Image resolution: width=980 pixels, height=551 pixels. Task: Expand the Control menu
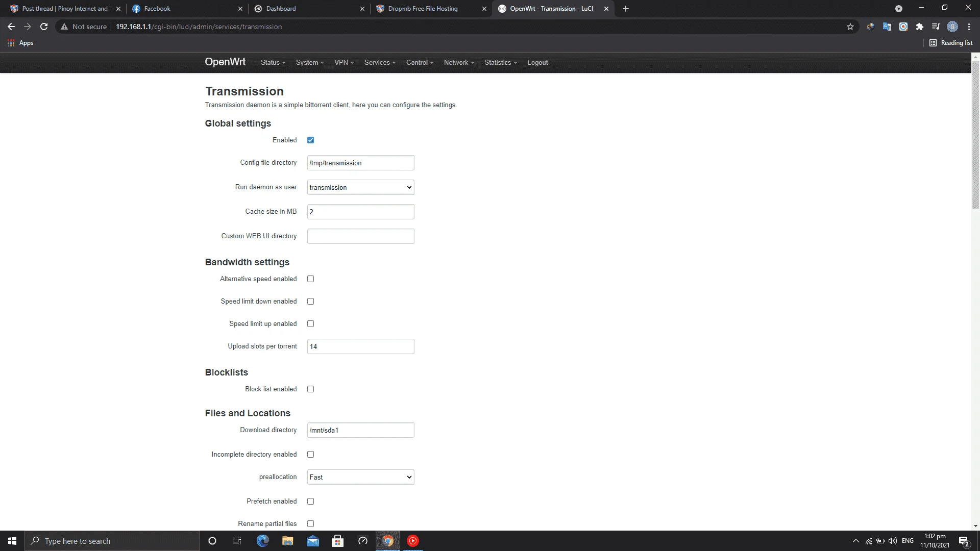click(x=420, y=62)
